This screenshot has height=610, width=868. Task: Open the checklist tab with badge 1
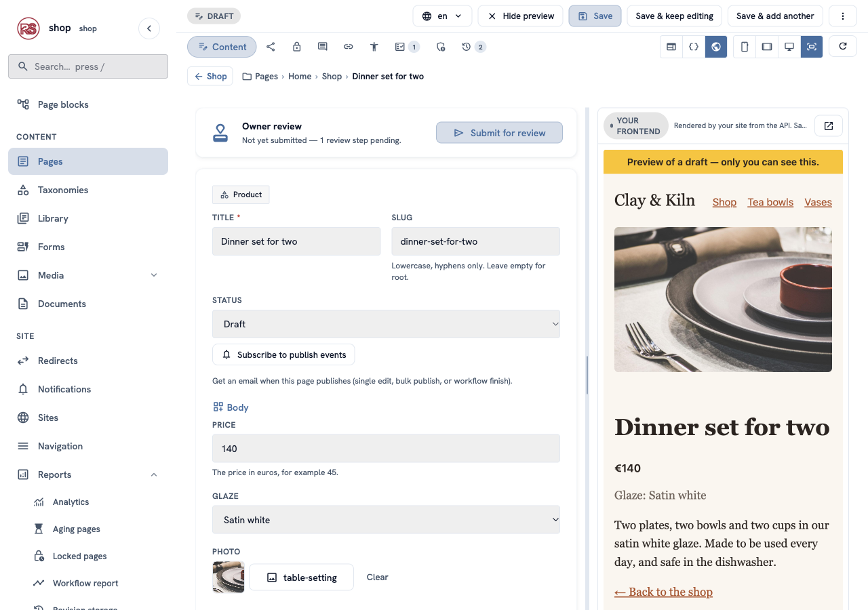click(407, 47)
